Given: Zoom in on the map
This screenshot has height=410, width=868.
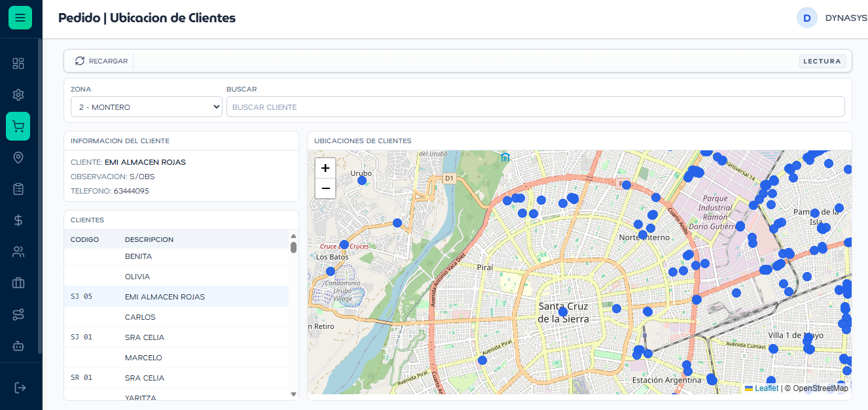Looking at the screenshot, I should click(325, 168).
